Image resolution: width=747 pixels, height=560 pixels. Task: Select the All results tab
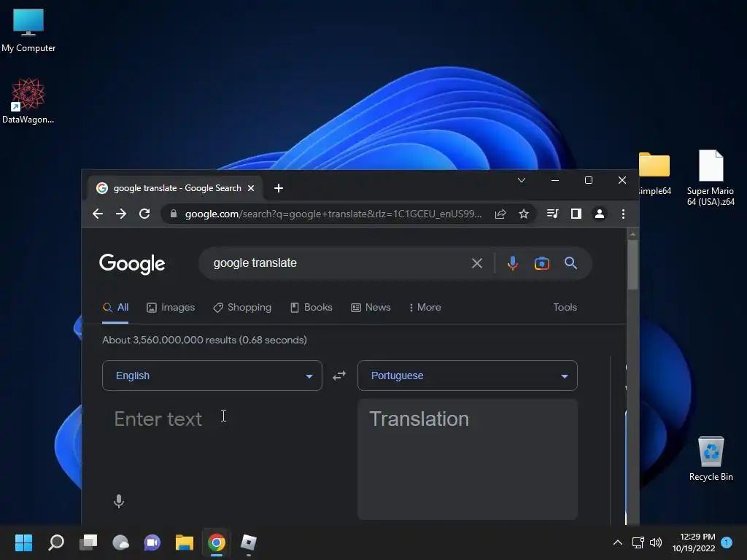[x=115, y=308]
